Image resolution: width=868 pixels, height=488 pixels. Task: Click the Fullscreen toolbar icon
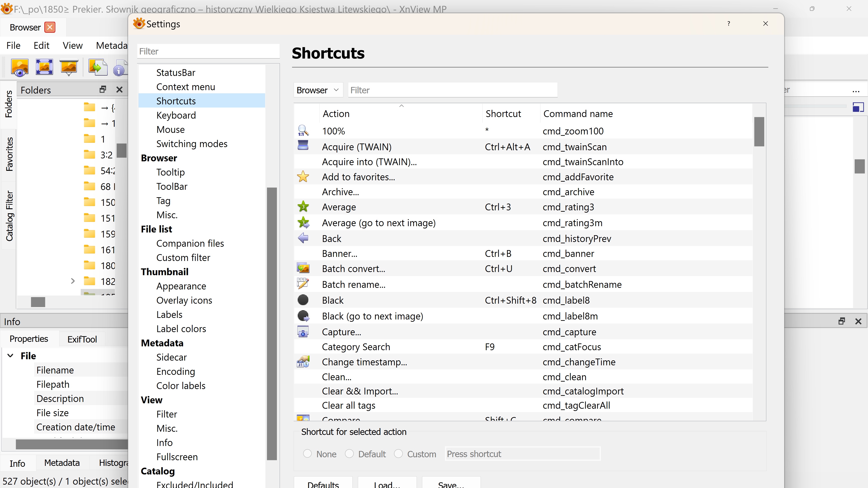coord(44,67)
